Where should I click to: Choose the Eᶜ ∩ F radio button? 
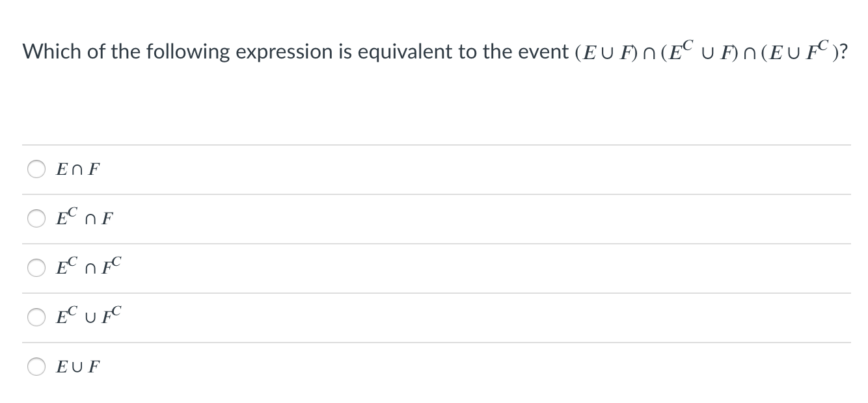(36, 219)
